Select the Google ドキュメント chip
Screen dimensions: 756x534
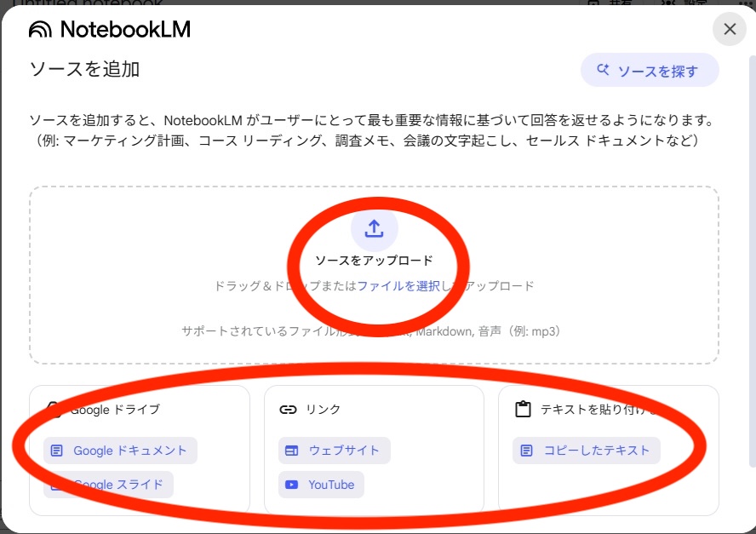pos(121,451)
